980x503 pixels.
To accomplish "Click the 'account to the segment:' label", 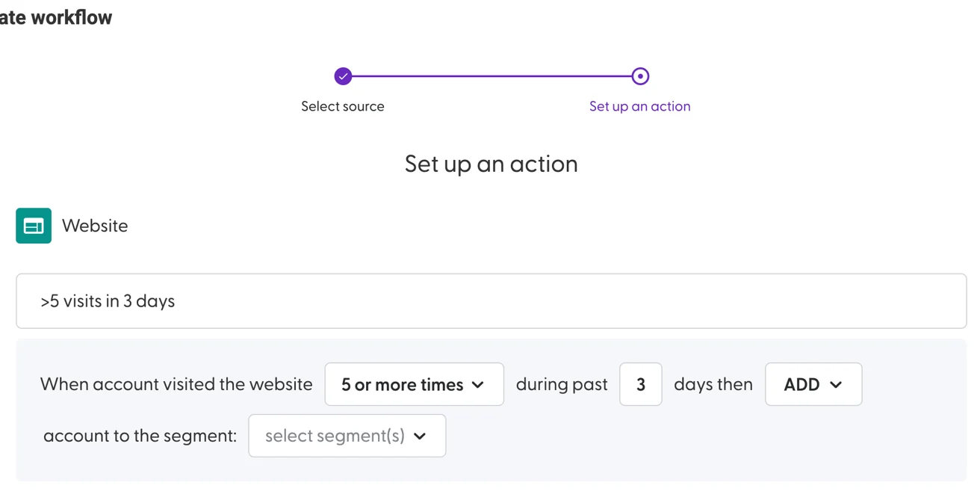I will pos(140,436).
